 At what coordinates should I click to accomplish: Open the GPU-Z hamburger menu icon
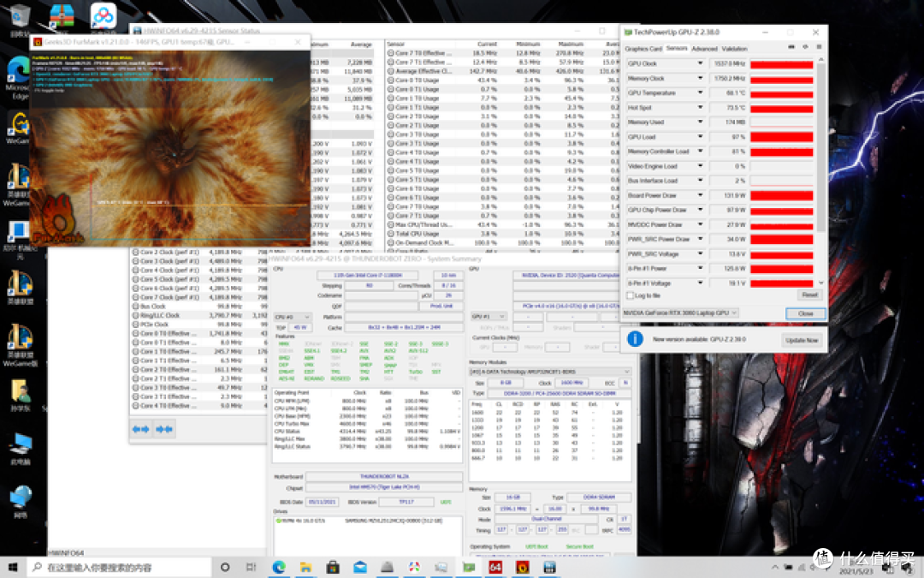click(x=819, y=47)
